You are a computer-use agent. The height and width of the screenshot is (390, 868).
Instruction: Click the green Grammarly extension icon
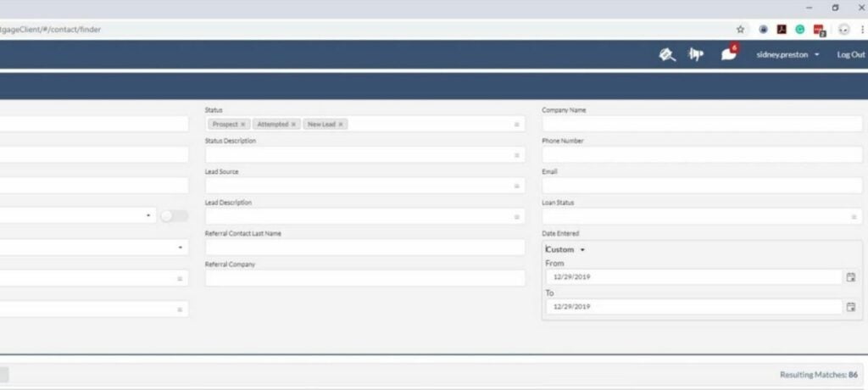point(800,30)
